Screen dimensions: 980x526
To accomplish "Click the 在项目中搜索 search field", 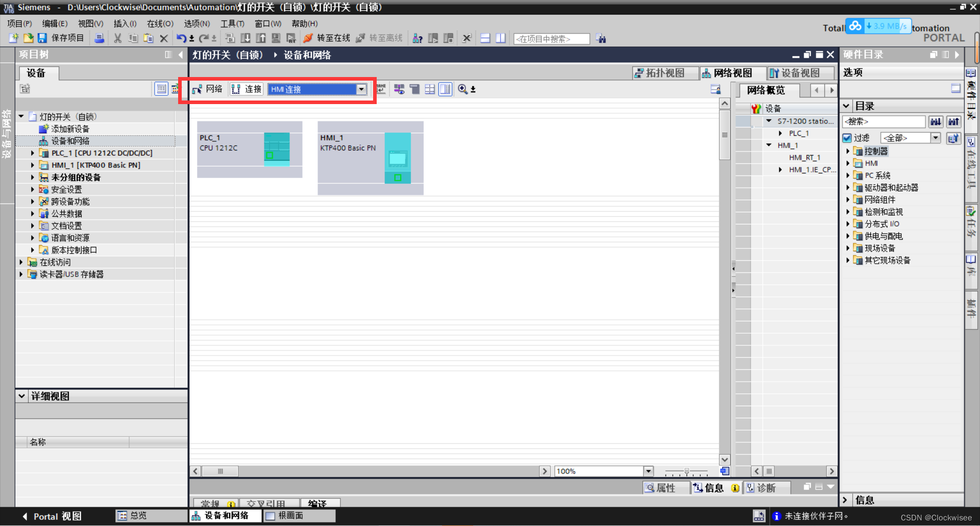I will (x=551, y=39).
